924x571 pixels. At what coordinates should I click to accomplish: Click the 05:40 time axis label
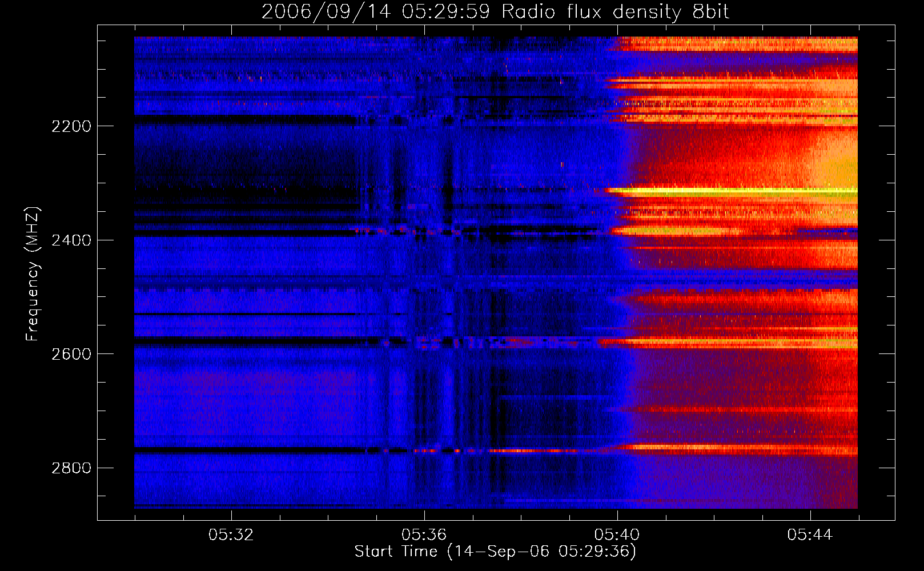pos(617,535)
